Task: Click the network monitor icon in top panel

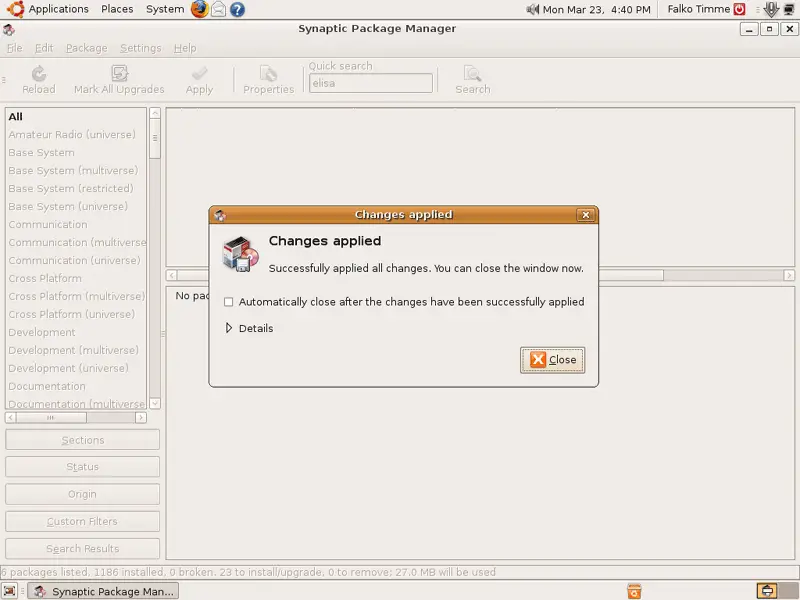Action: (789, 9)
